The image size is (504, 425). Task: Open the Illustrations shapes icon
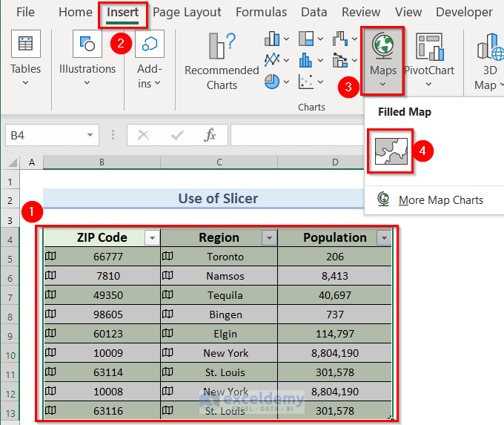[87, 44]
